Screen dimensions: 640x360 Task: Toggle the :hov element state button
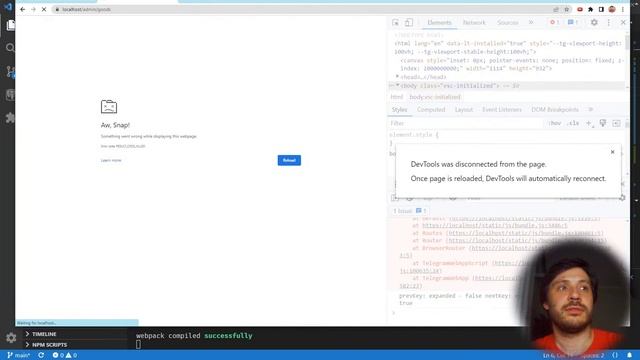554,123
